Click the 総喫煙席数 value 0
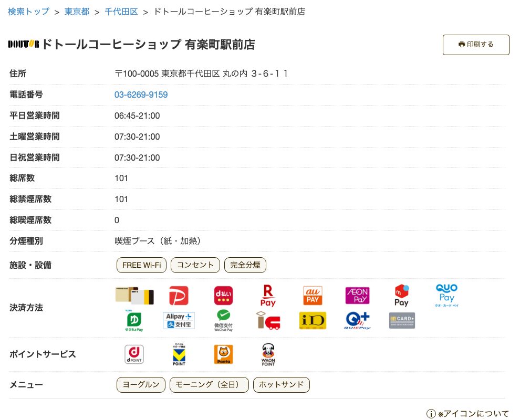This screenshot has height=420, width=520. click(x=117, y=220)
